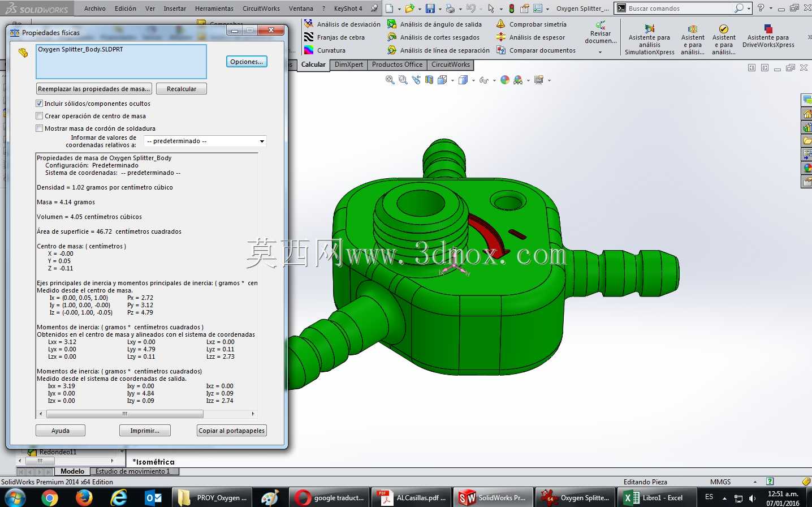
Task: Select the Calcular tab
Action: point(313,65)
